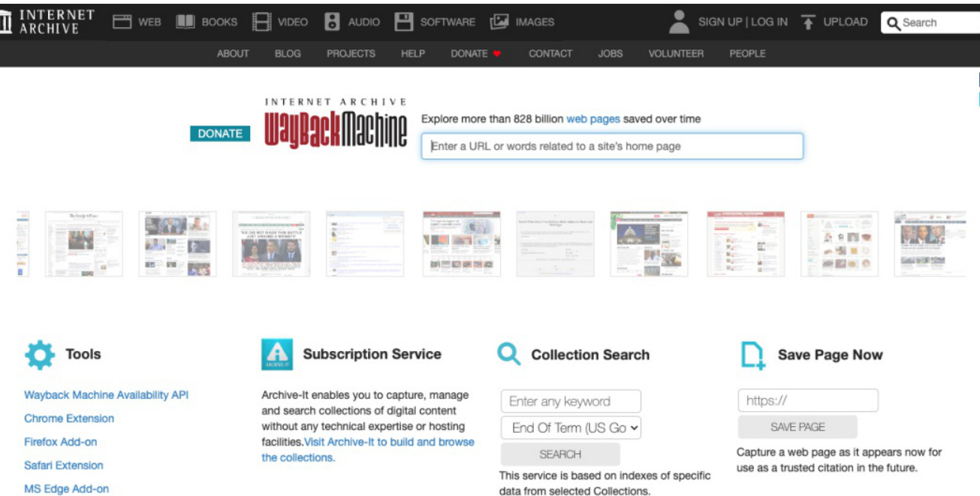Click the VIDEO label in top navigation
This screenshot has height=496, width=980.
tap(293, 23)
